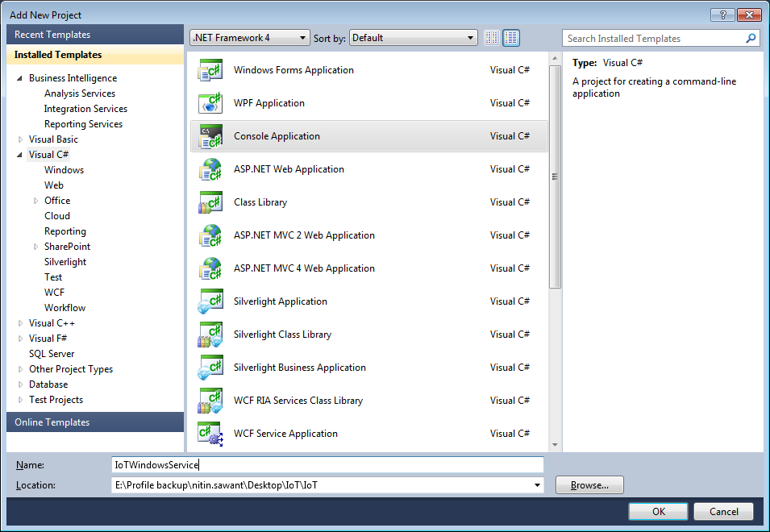Select the WCF Service Application template name
The image size is (770, 532).
[x=285, y=434]
